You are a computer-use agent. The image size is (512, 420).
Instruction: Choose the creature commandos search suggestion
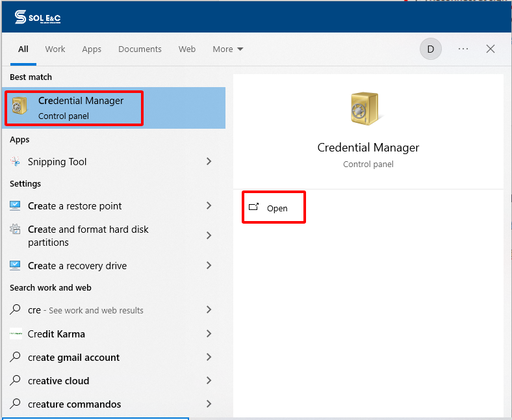(x=74, y=404)
